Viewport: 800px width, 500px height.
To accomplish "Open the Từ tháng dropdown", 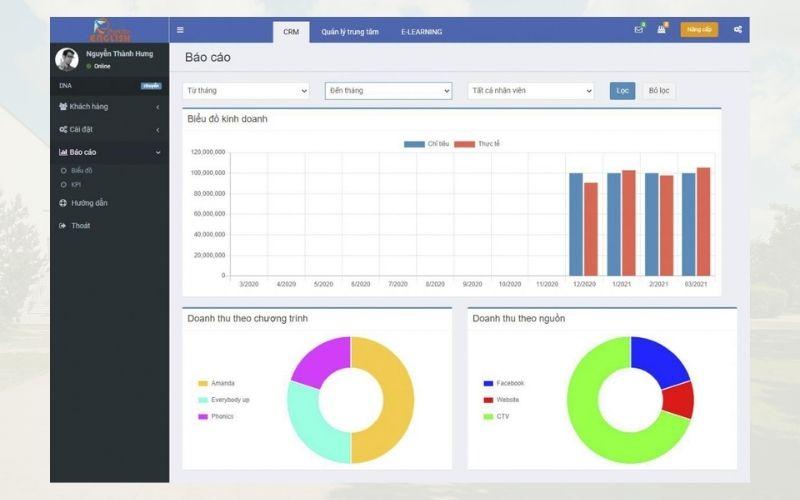I will tap(246, 91).
